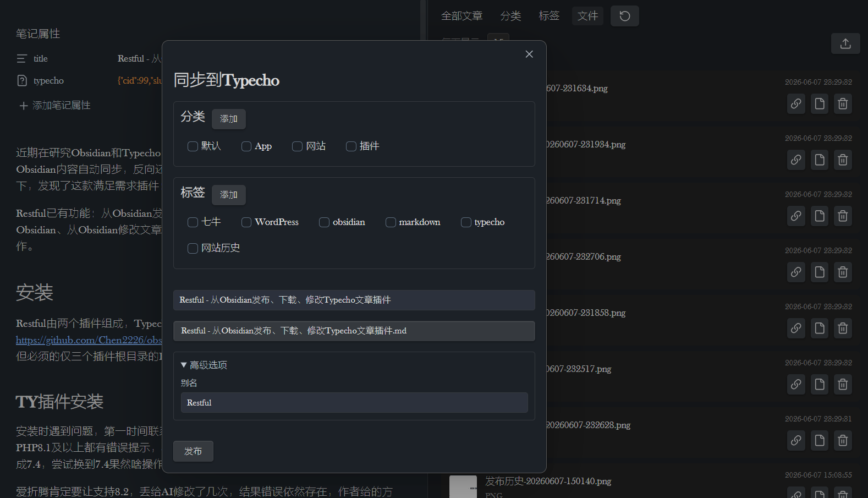Copy link for file ending 231934.png
The height and width of the screenshot is (498, 868).
[x=796, y=160]
